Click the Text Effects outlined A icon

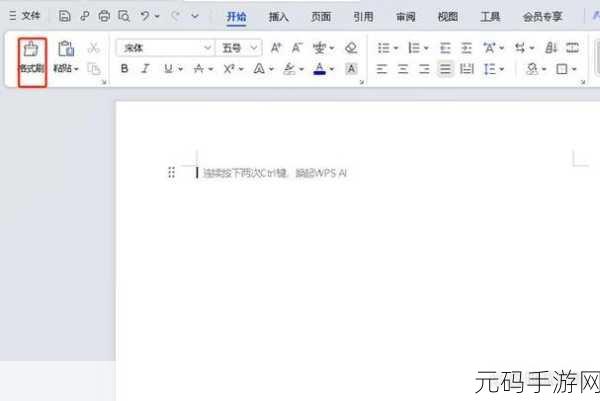point(259,69)
